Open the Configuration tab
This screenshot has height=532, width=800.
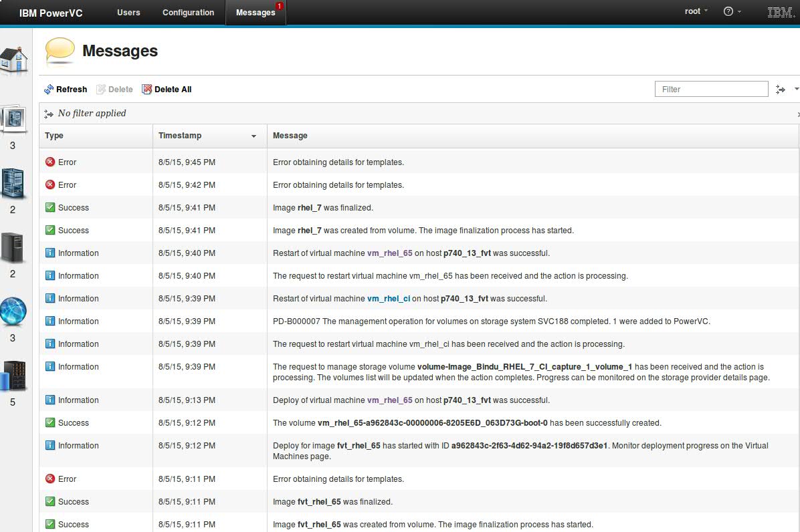click(188, 12)
